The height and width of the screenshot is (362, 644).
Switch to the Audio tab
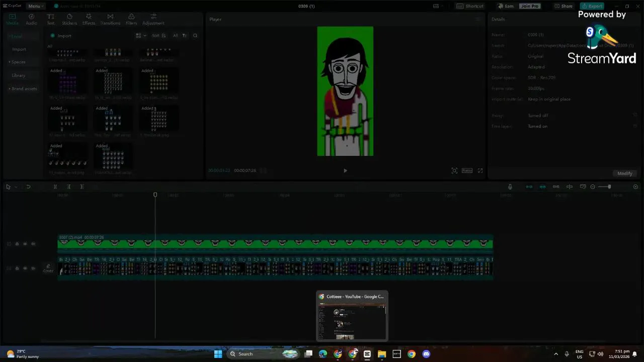(x=31, y=20)
